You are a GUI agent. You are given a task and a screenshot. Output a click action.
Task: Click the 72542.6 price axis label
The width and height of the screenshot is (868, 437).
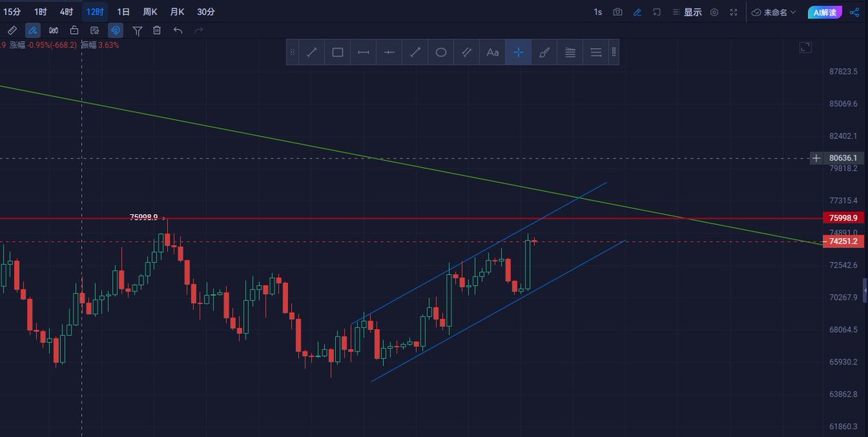coord(843,265)
